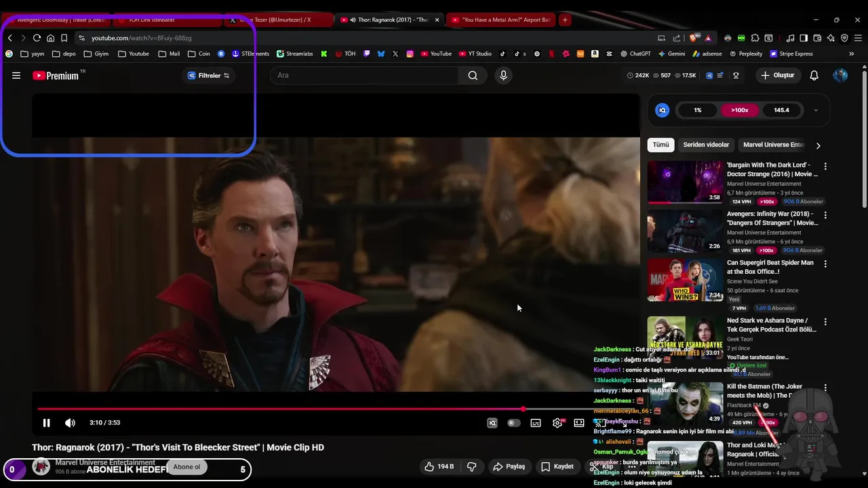Close the Thor: Ragnarok tab
The image size is (868, 488).
pyautogui.click(x=437, y=20)
